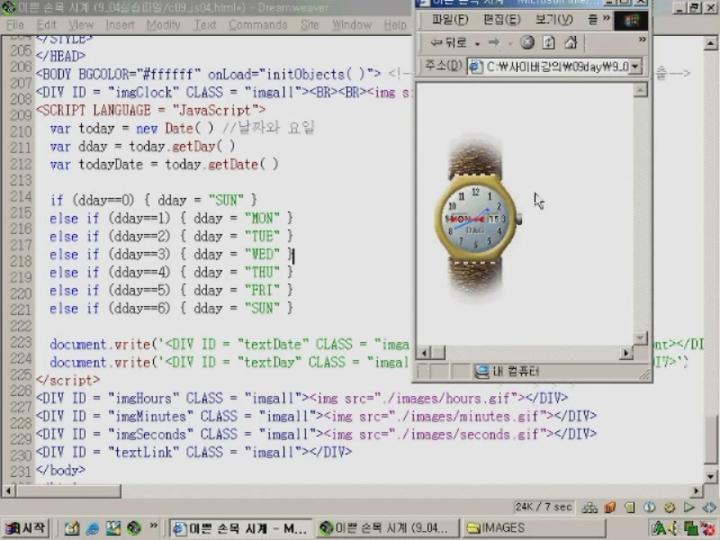Expand the hidden toolbar buttons chevron

[x=642, y=40]
